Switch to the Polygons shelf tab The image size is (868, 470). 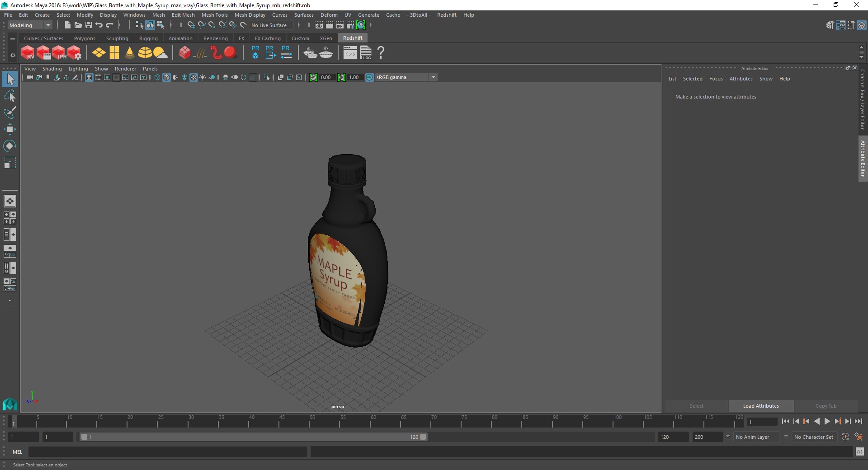click(85, 38)
